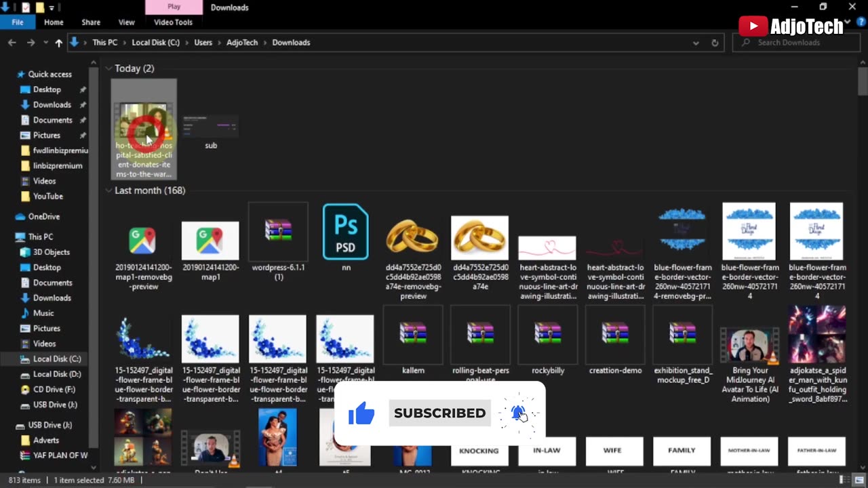Select the FAMILY image file
Screen dimensions: 868x488
682,455
